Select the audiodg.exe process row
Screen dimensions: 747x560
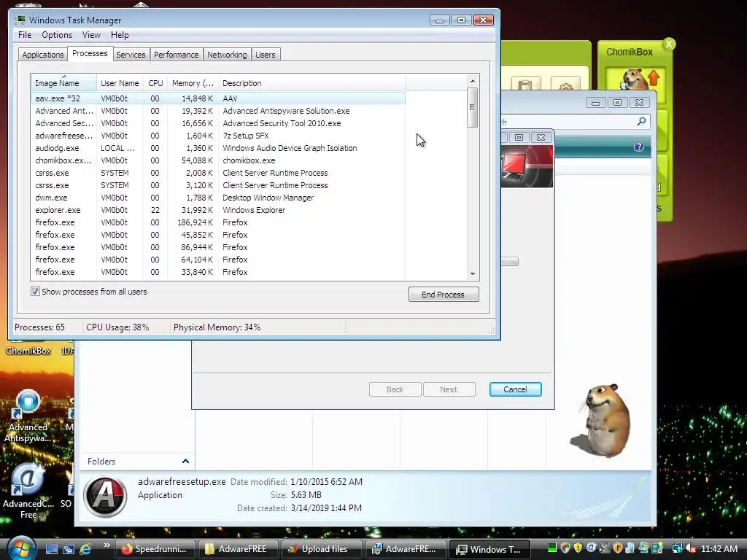click(x=218, y=148)
